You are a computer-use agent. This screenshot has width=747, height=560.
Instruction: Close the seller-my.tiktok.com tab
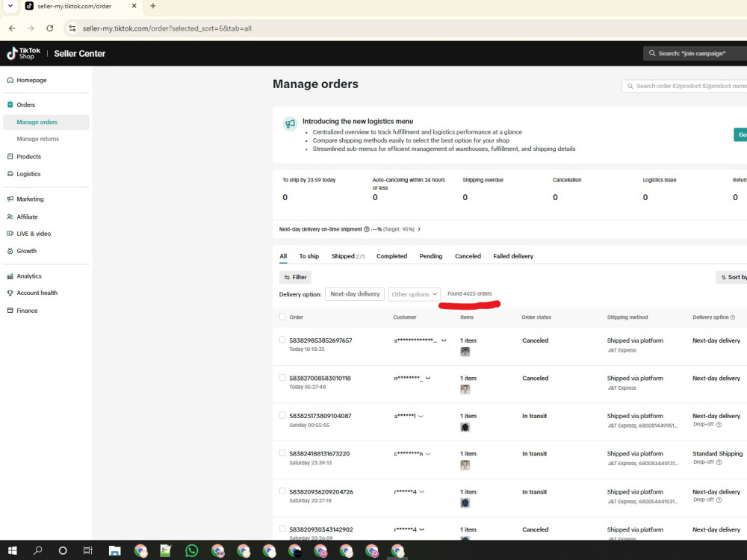pos(134,6)
